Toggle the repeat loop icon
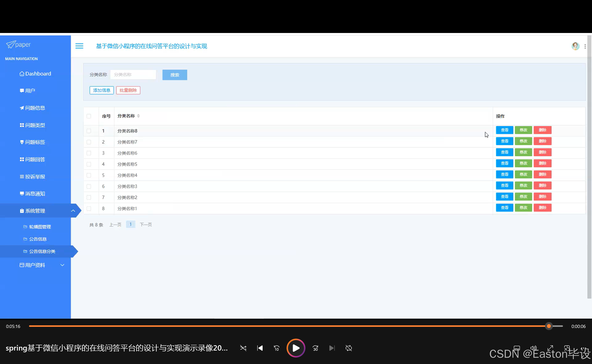The height and width of the screenshot is (364, 592). pyautogui.click(x=349, y=348)
